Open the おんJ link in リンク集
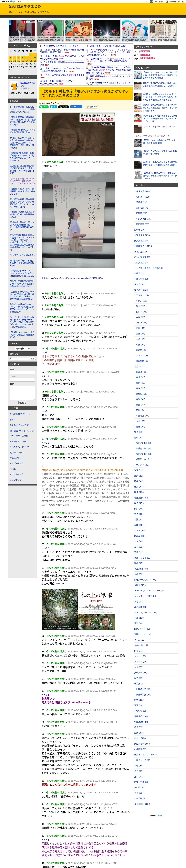The image size is (186, 868). (x=12, y=420)
